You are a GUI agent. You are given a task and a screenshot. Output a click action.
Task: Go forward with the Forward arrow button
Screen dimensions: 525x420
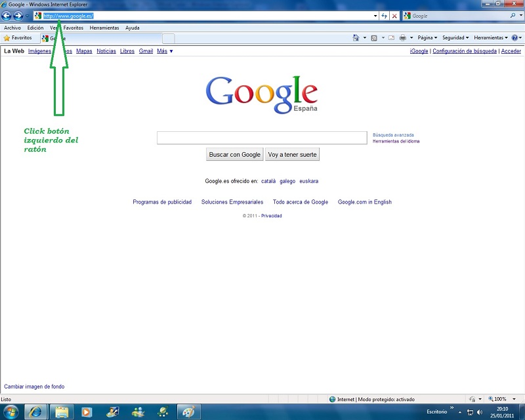[x=18, y=16]
